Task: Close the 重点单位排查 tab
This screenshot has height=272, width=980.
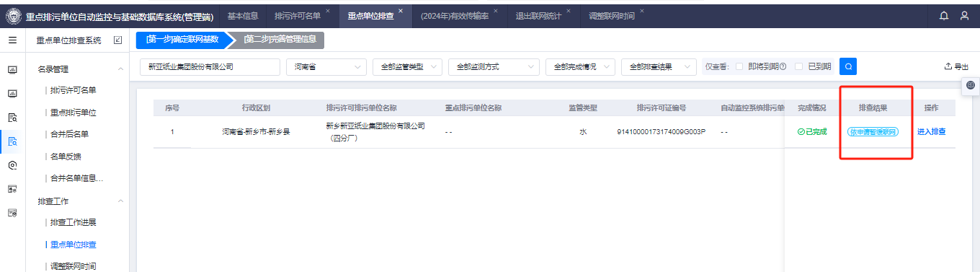Action: pyautogui.click(x=401, y=11)
